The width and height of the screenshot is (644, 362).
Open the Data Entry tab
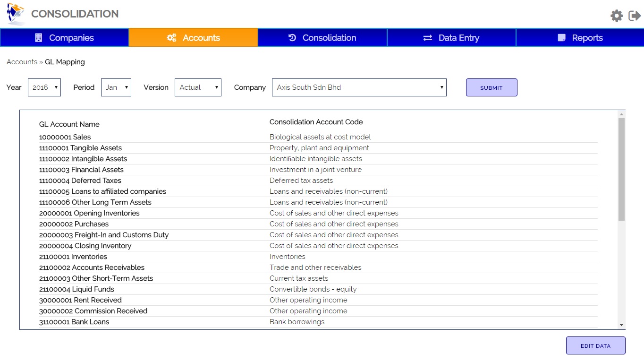[451, 38]
